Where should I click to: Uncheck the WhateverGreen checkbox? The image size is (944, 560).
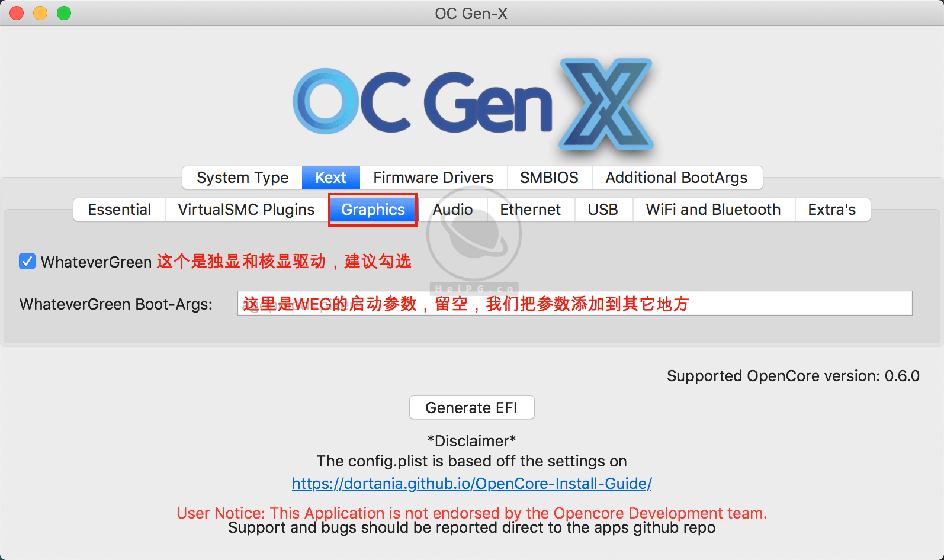27,261
